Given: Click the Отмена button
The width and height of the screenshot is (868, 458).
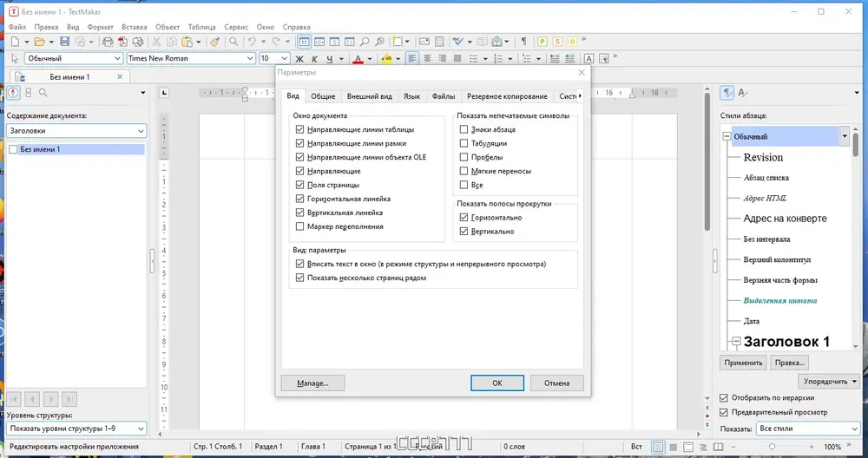Looking at the screenshot, I should (556, 383).
